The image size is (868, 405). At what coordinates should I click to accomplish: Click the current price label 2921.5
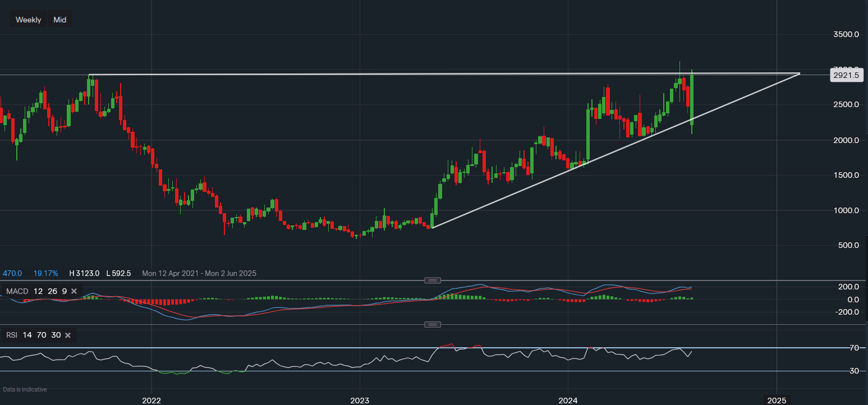pos(845,75)
